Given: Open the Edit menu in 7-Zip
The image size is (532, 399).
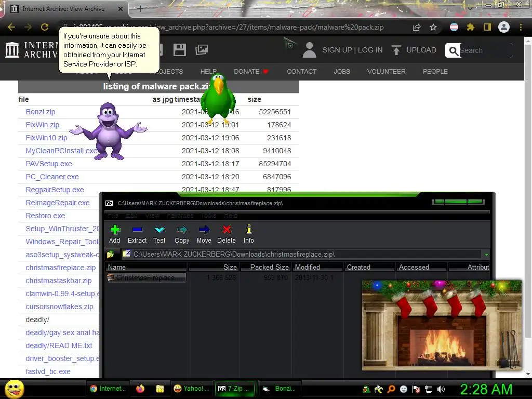Looking at the screenshot, I should (x=131, y=216).
